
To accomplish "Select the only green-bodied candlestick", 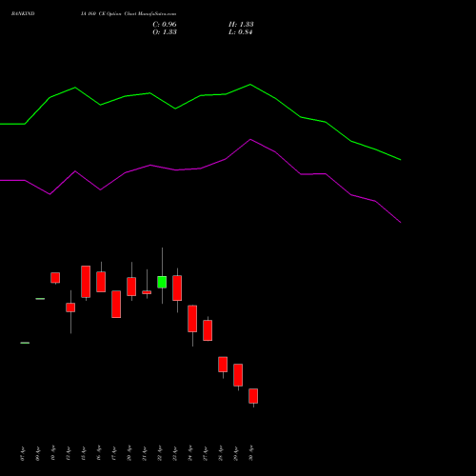I will click(162, 282).
